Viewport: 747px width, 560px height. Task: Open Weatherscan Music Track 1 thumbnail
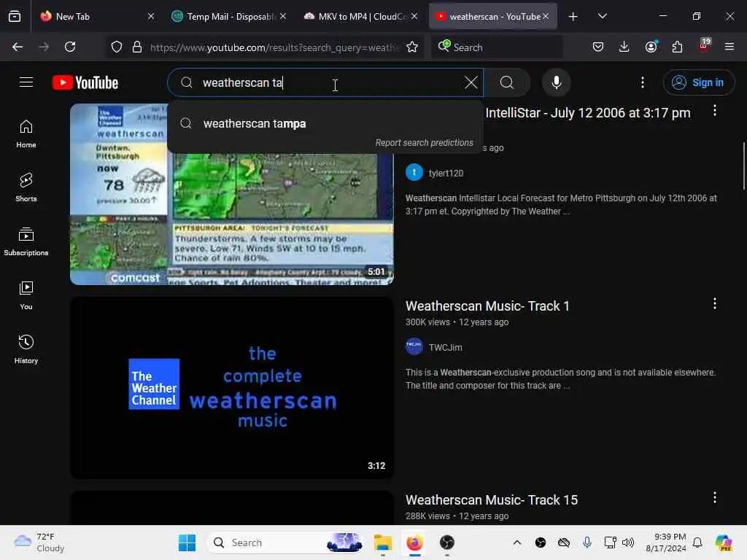click(232, 388)
